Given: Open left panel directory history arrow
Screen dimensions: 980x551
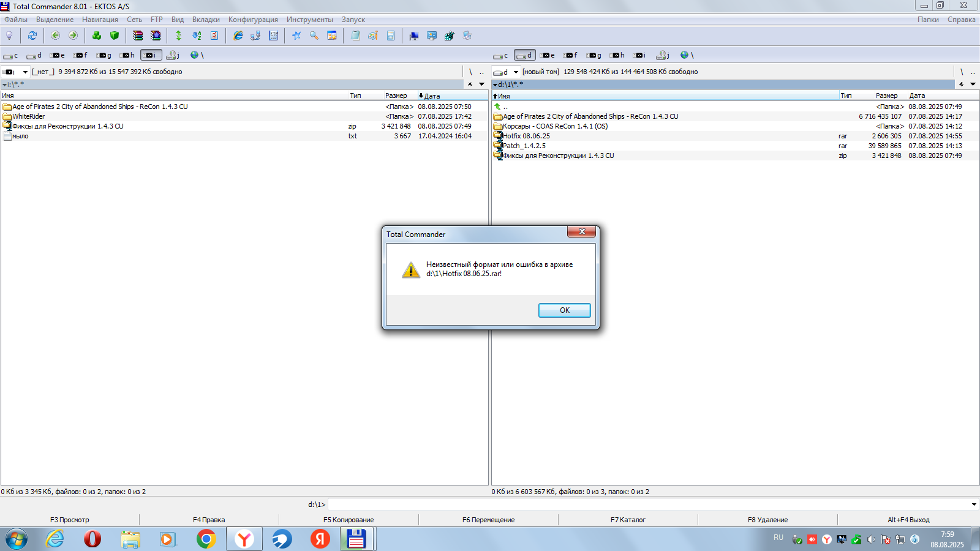Looking at the screenshot, I should [482, 84].
